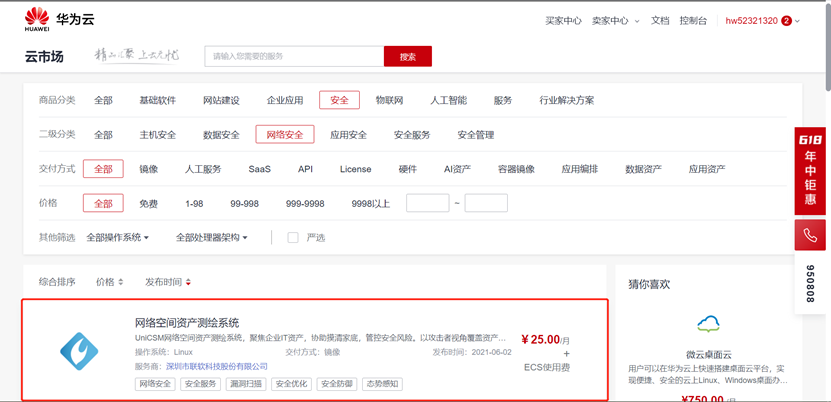Expand the 全部操作系统 dropdown
This screenshot has height=402, width=831.
[x=117, y=238]
